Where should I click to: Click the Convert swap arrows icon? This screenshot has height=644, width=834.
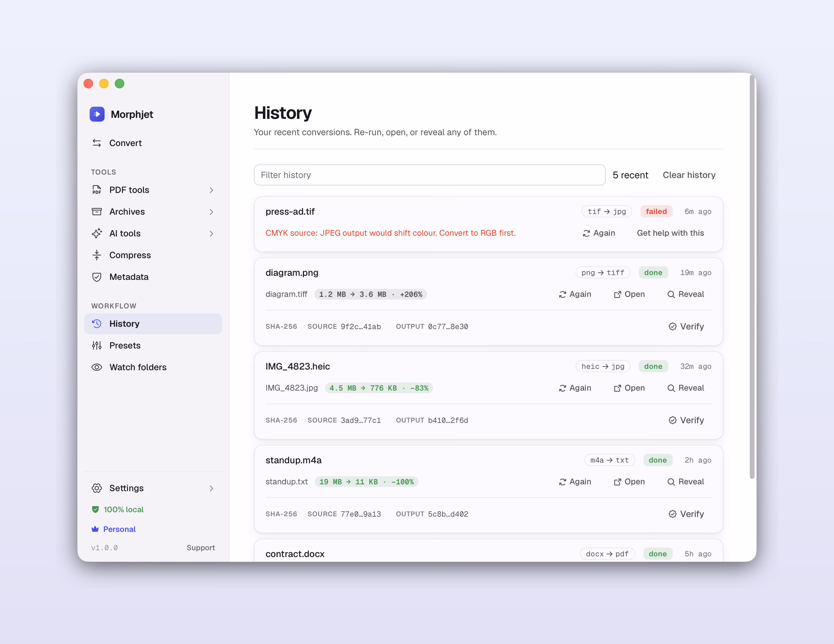(x=97, y=143)
